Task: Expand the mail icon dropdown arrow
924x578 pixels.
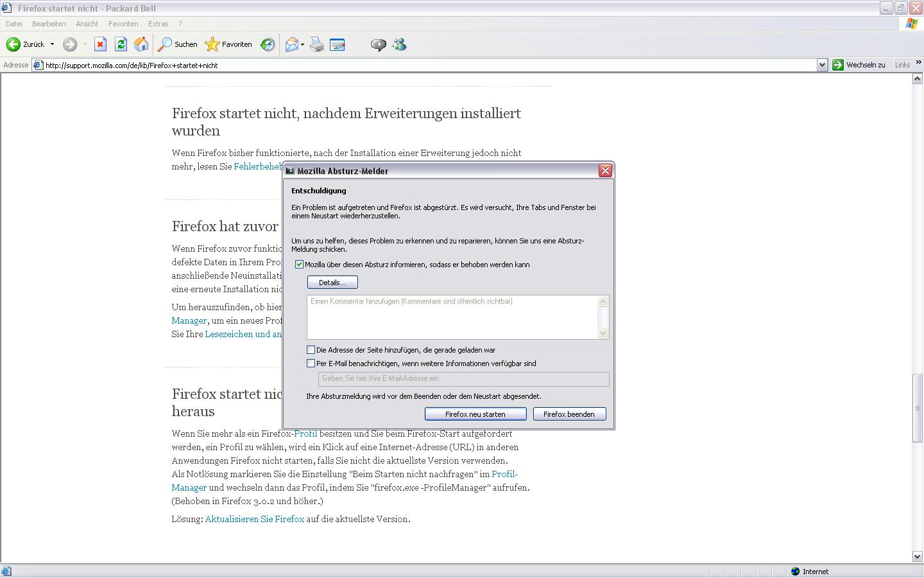Action: 302,44
